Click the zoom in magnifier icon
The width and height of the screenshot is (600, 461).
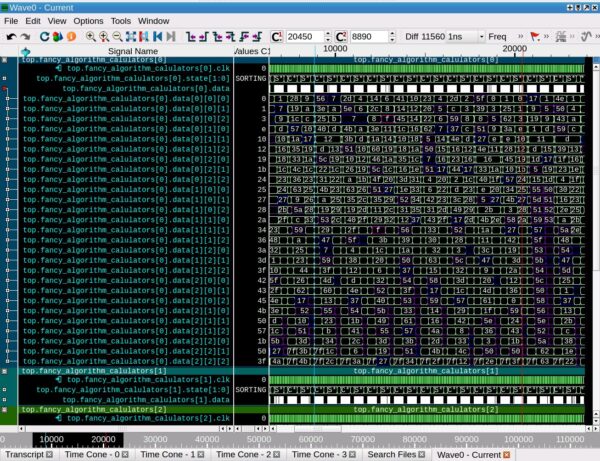(91, 37)
